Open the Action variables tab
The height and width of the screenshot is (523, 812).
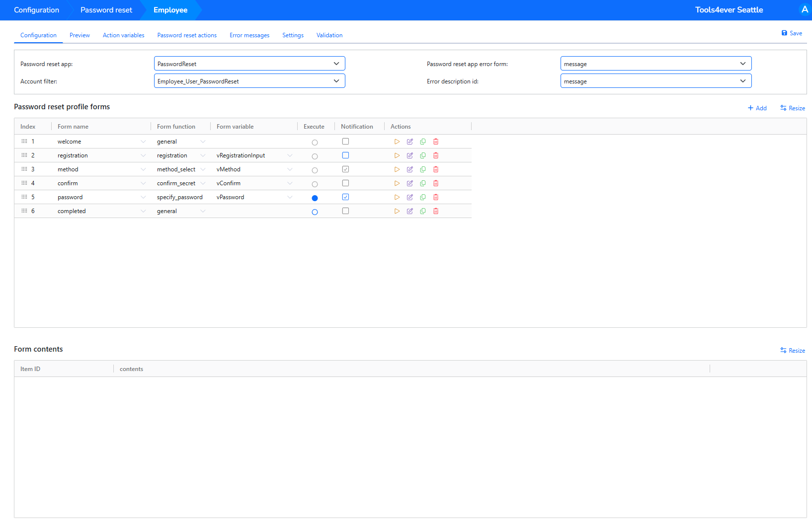[x=123, y=35]
